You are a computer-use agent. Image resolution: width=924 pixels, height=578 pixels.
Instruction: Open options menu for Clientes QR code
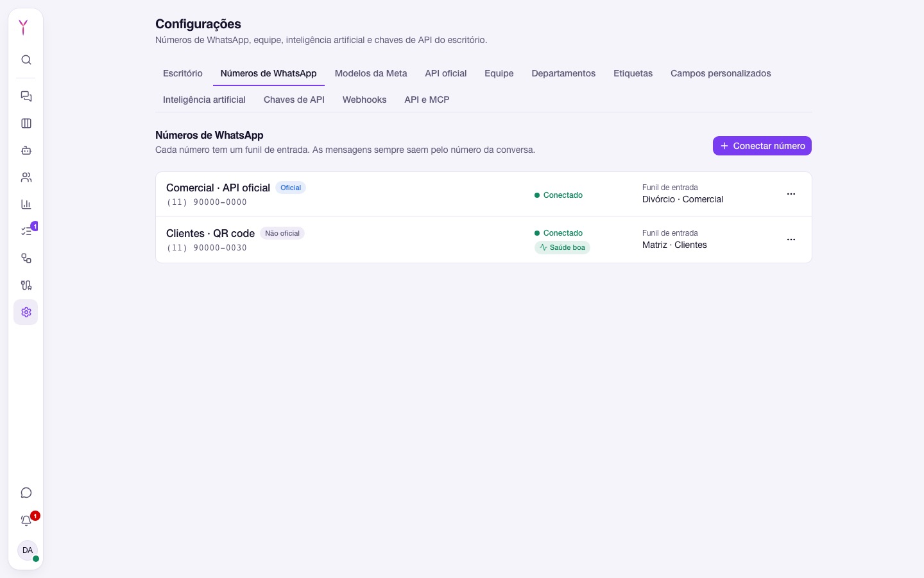[x=791, y=240]
